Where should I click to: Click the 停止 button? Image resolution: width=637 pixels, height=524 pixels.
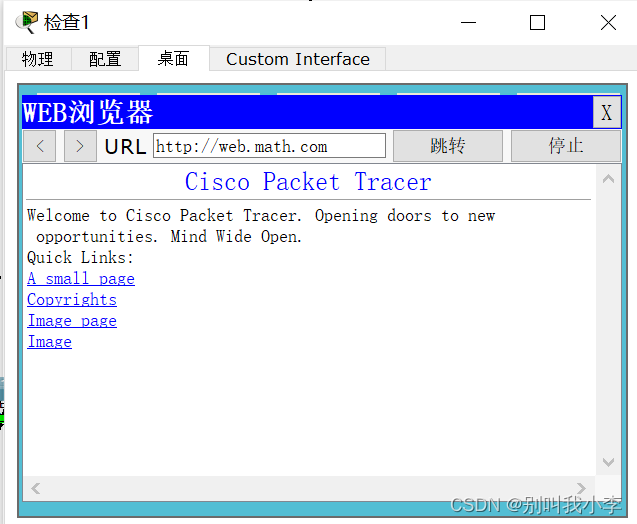pyautogui.click(x=566, y=146)
